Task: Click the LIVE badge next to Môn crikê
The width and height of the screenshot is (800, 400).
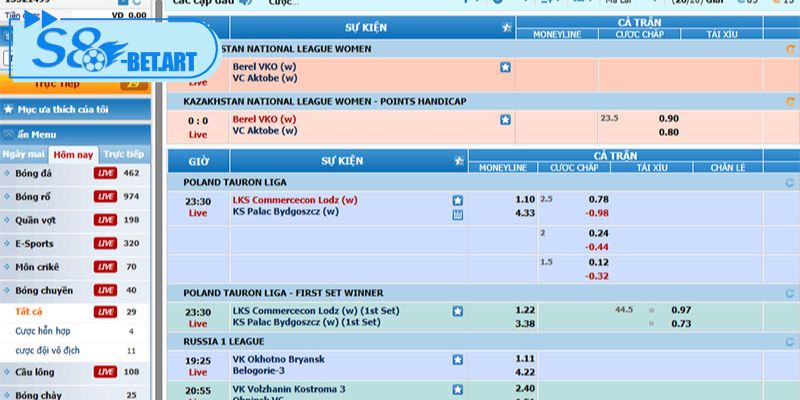Action: 105,267
